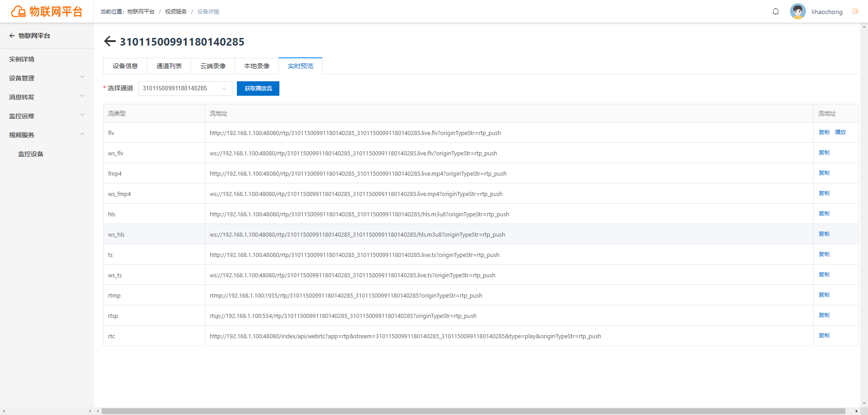Click the flv http URL text
The height and width of the screenshot is (415, 868).
click(x=355, y=133)
